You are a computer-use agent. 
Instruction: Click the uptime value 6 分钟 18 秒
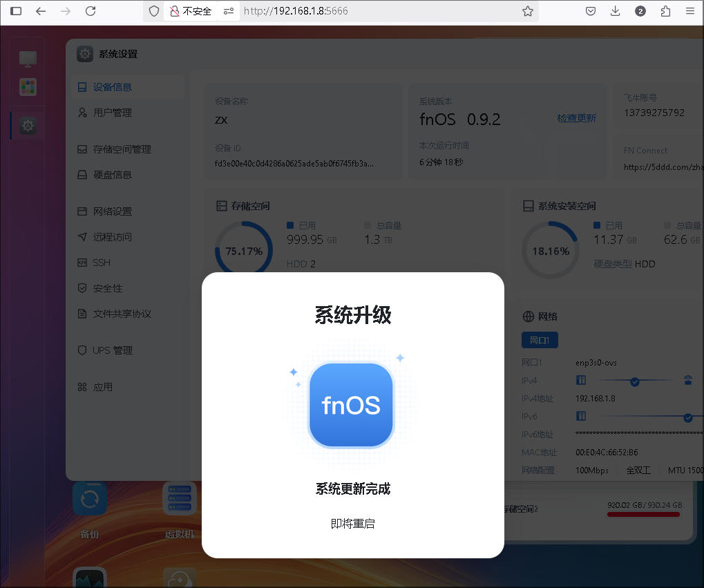441,162
